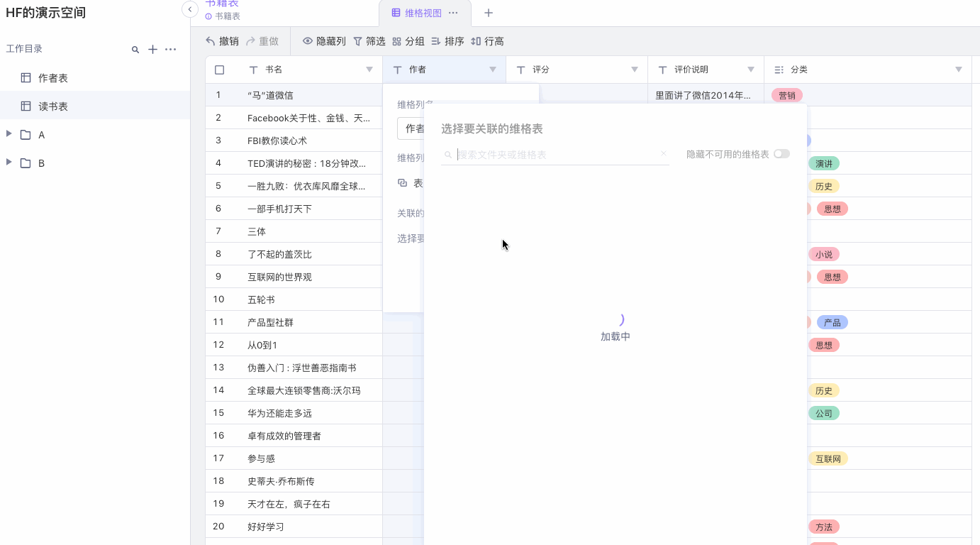
Task: Expand folder B in the sidebar
Action: [x=9, y=163]
